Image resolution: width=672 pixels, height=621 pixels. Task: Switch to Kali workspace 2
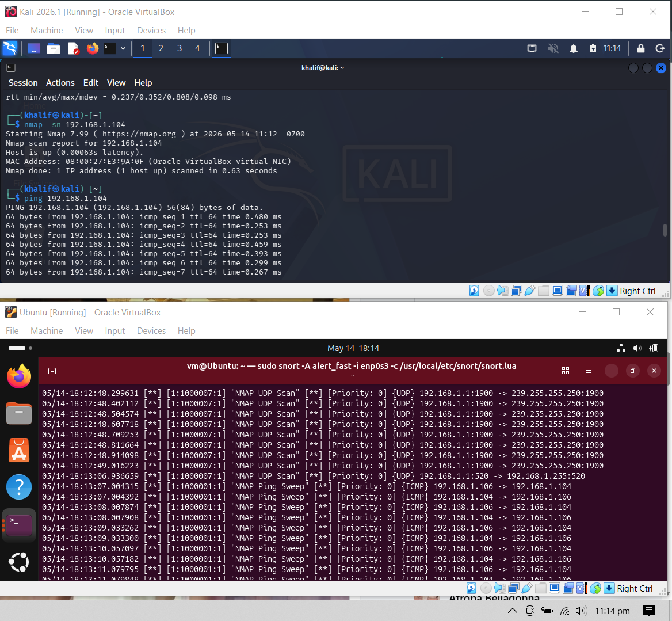(161, 48)
